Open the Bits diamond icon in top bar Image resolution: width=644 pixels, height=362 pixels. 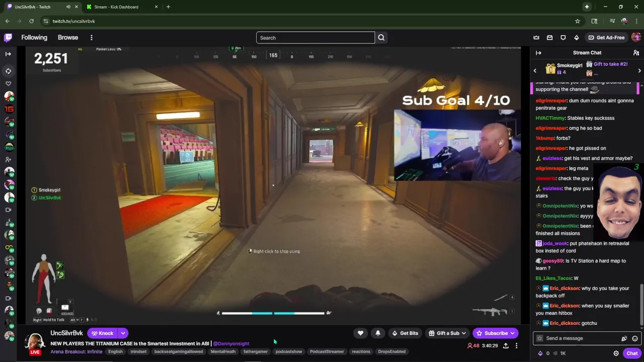click(577, 38)
